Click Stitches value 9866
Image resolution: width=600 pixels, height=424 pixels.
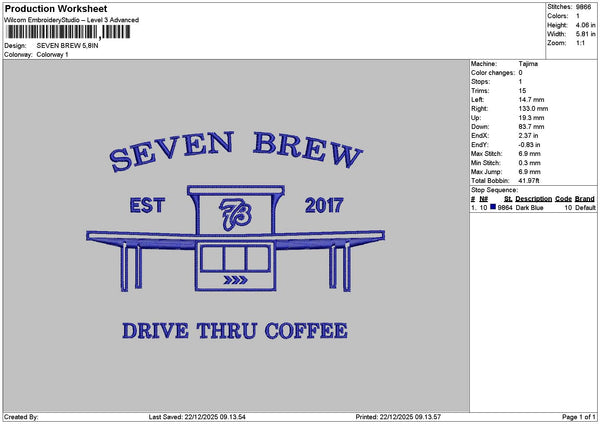coord(584,7)
